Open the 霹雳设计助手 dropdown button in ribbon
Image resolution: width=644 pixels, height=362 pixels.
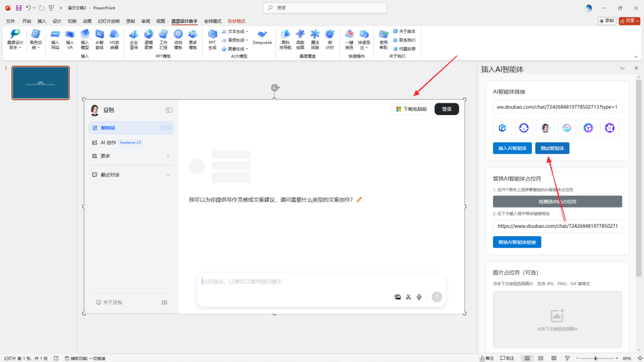click(x=15, y=39)
